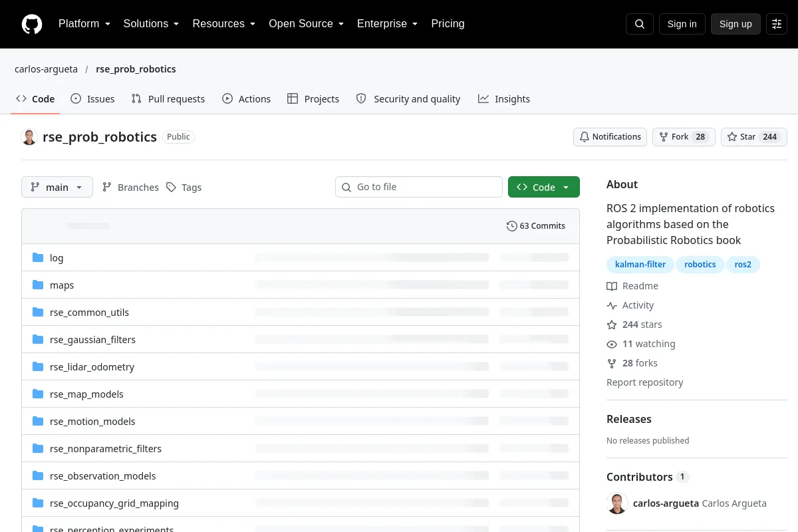Switch to the Actions tab
The height and width of the screenshot is (532, 798).
point(247,99)
